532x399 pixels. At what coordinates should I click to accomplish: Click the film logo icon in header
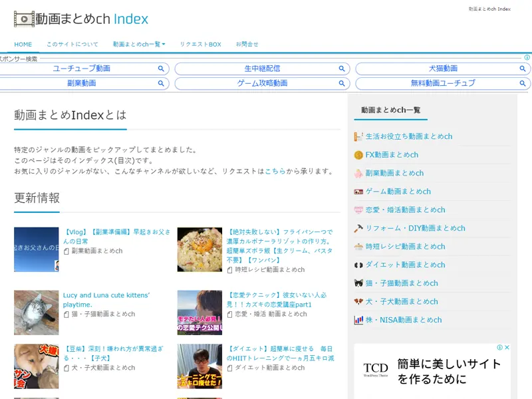coord(24,19)
